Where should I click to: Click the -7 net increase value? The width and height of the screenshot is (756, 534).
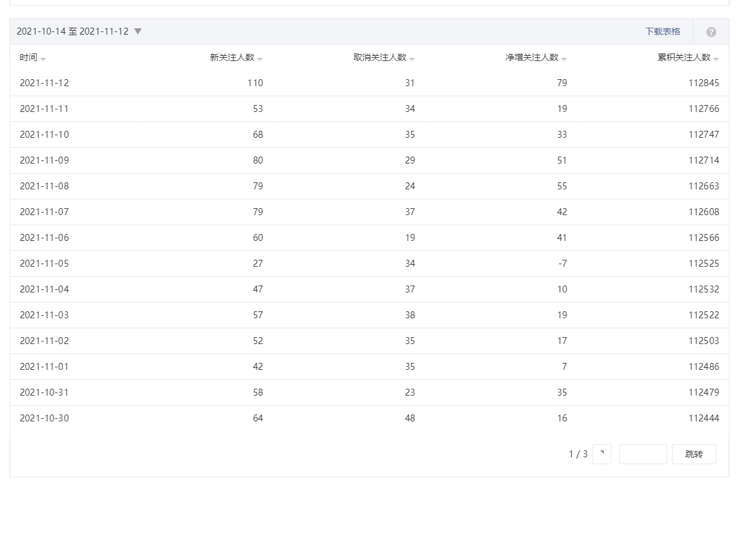click(x=562, y=264)
